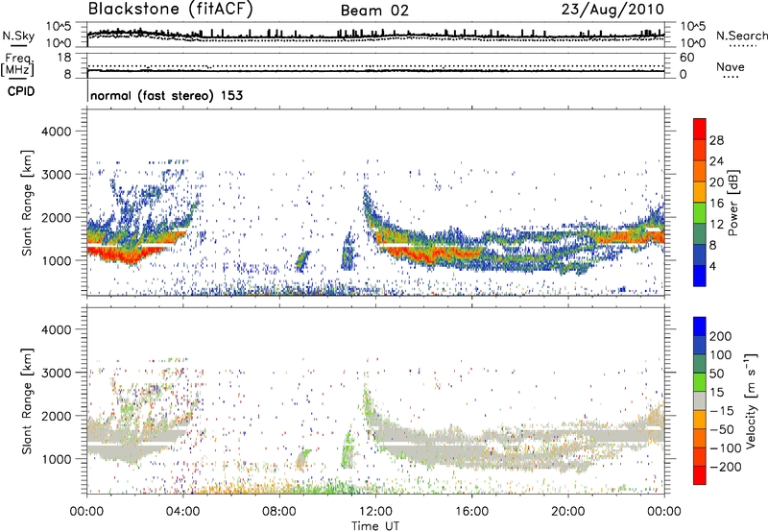Screen dimensions: 768x532
Task: Click the solid line sample under N.Sky
Action: coord(18,45)
